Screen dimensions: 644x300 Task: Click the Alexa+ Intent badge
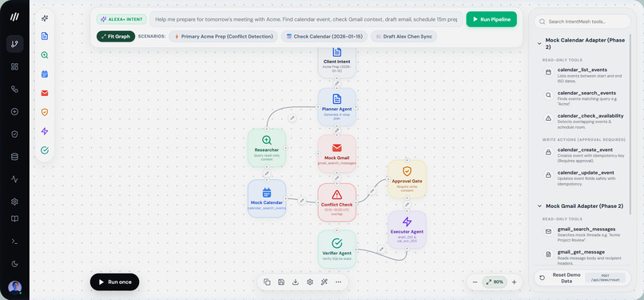pyautogui.click(x=121, y=19)
